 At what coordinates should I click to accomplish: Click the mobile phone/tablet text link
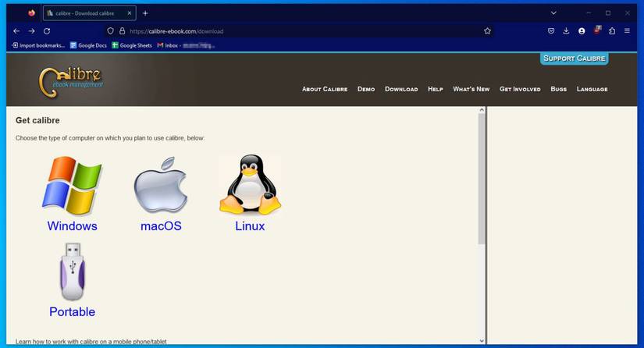91,342
